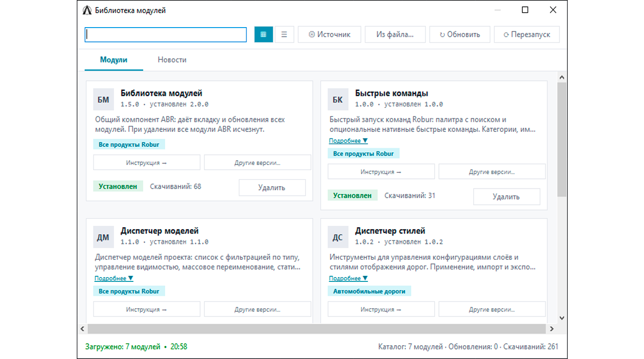Click the Быстрые команды card title
The height and width of the screenshot is (359, 644).
392,93
